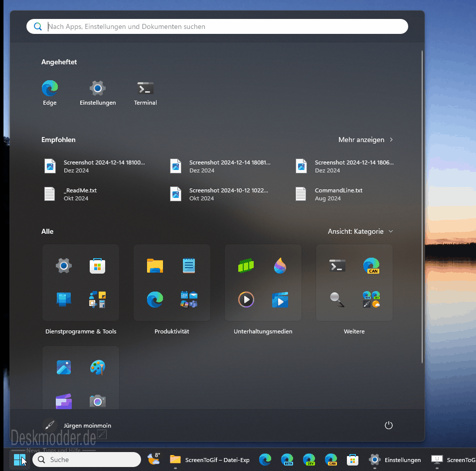476x471 pixels.
Task: Click the power button icon
Action: coord(389,425)
